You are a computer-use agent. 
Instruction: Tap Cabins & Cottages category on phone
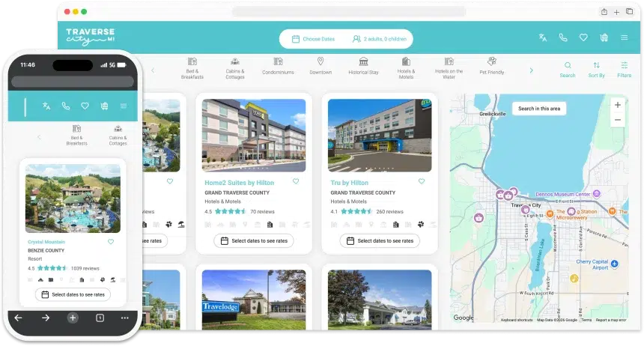tap(118, 136)
